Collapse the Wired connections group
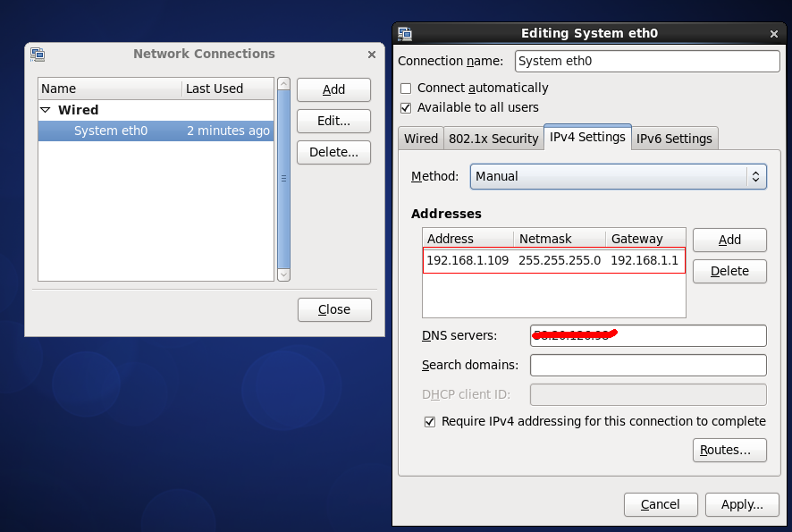This screenshot has height=532, width=792. tap(46, 110)
